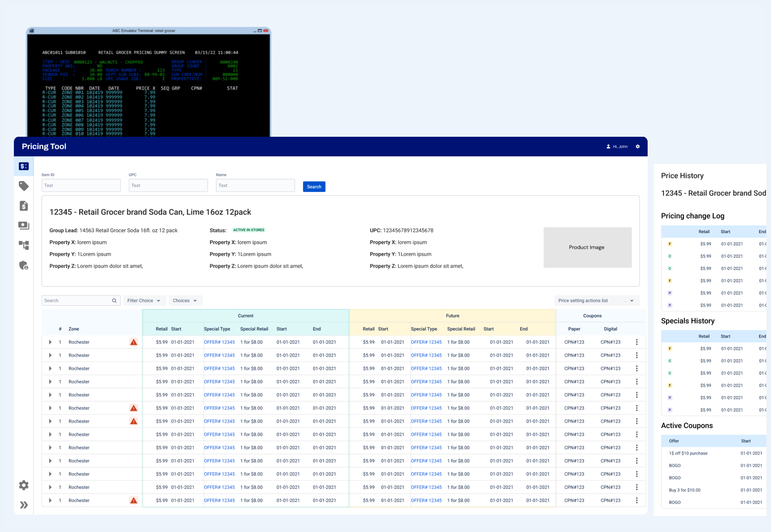This screenshot has width=771, height=532.
Task: Click the Future column group header
Action: (x=453, y=316)
